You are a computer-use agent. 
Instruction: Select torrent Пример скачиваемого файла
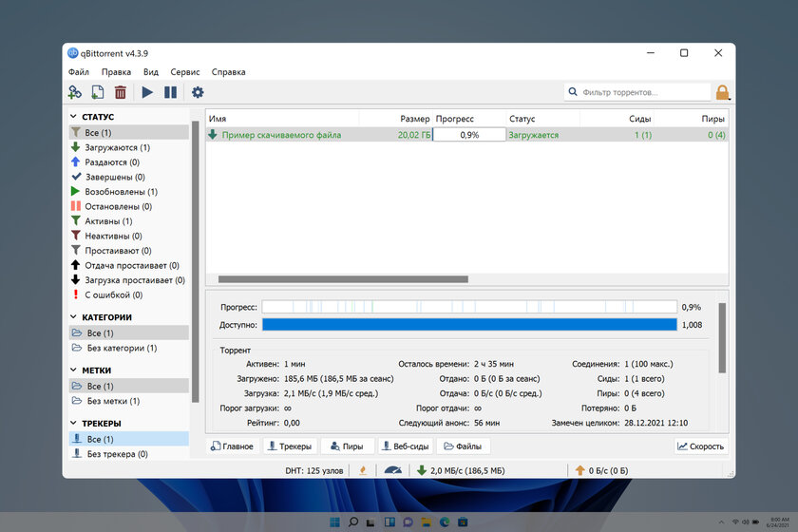pyautogui.click(x=281, y=135)
